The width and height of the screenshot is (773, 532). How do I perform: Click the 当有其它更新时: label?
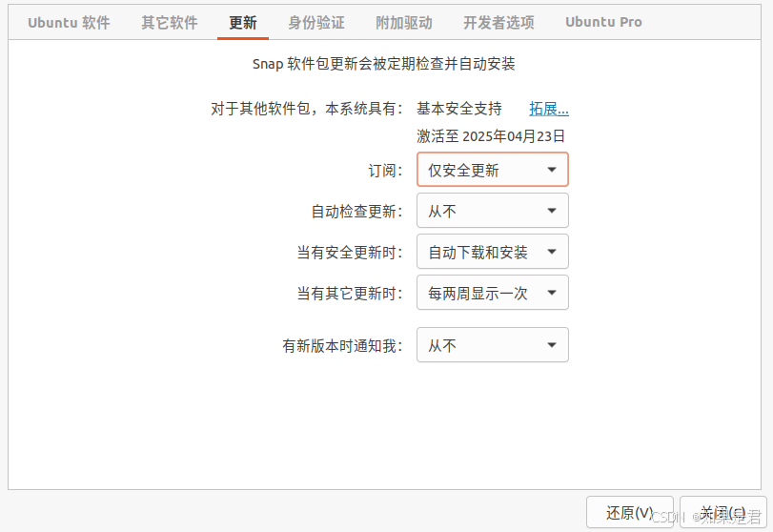(350, 294)
